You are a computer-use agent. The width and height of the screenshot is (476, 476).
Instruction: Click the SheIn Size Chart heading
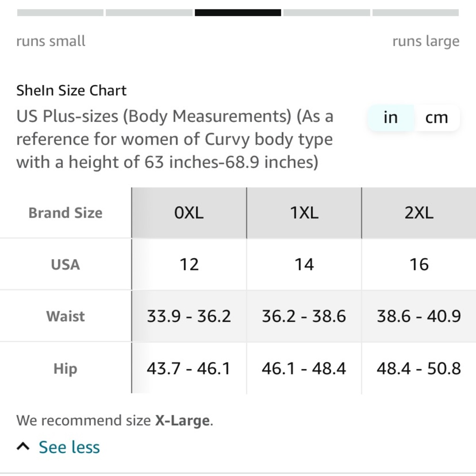pos(71,90)
